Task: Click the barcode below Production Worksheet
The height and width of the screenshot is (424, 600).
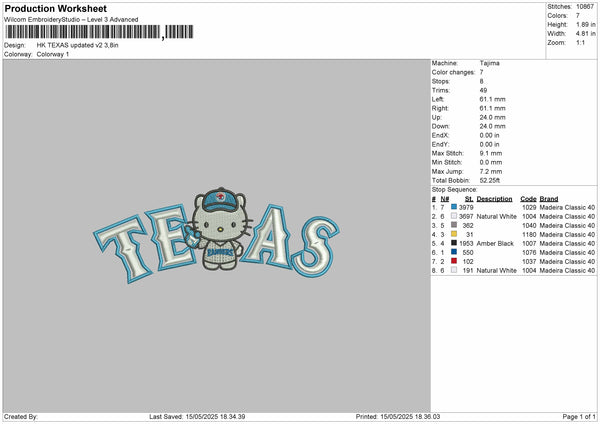Action: pos(99,32)
